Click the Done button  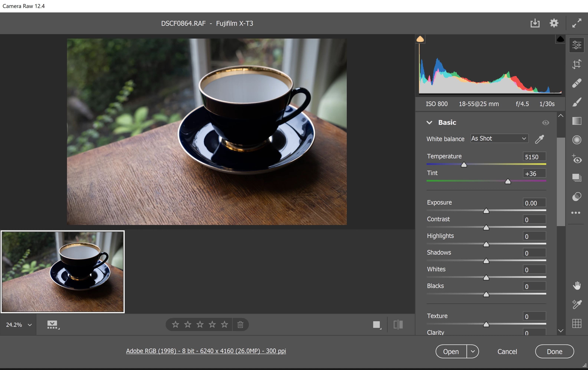pyautogui.click(x=554, y=351)
